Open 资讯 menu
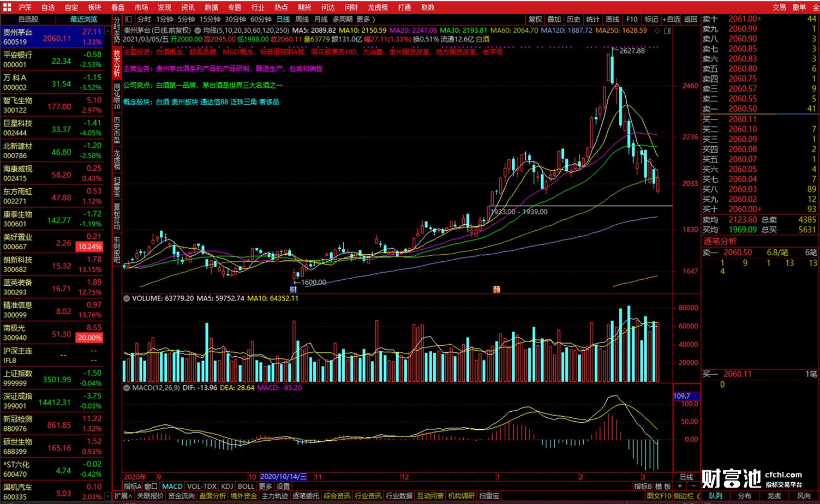 pyautogui.click(x=188, y=7)
